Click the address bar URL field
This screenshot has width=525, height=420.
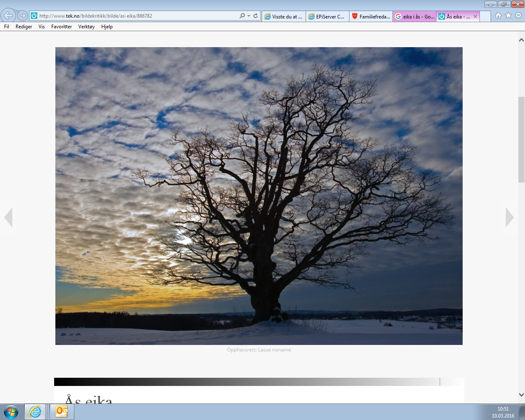135,16
